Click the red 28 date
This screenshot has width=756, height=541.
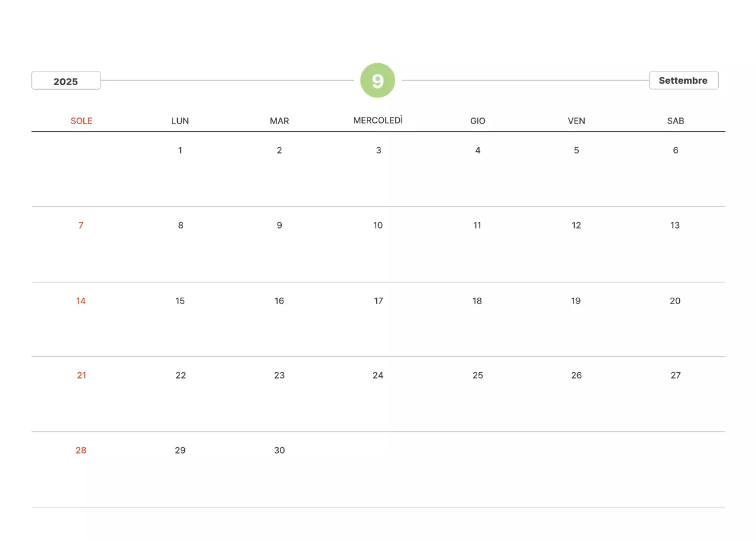(x=81, y=450)
